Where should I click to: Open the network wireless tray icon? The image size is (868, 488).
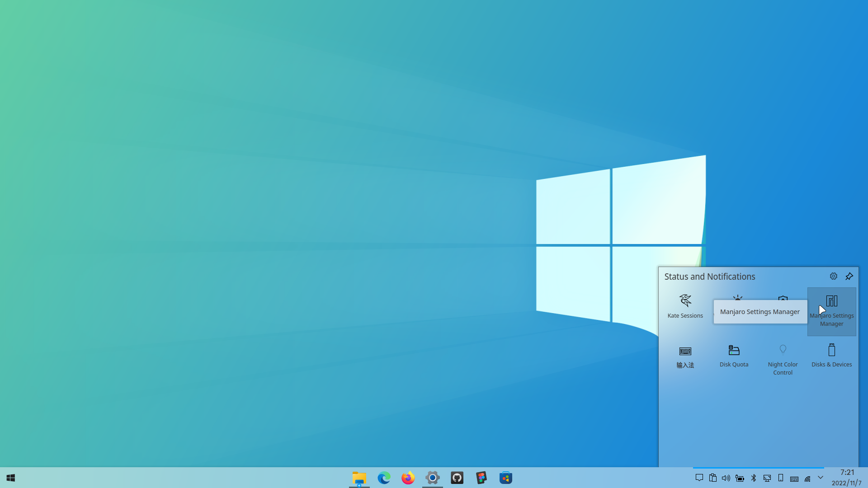(807, 478)
